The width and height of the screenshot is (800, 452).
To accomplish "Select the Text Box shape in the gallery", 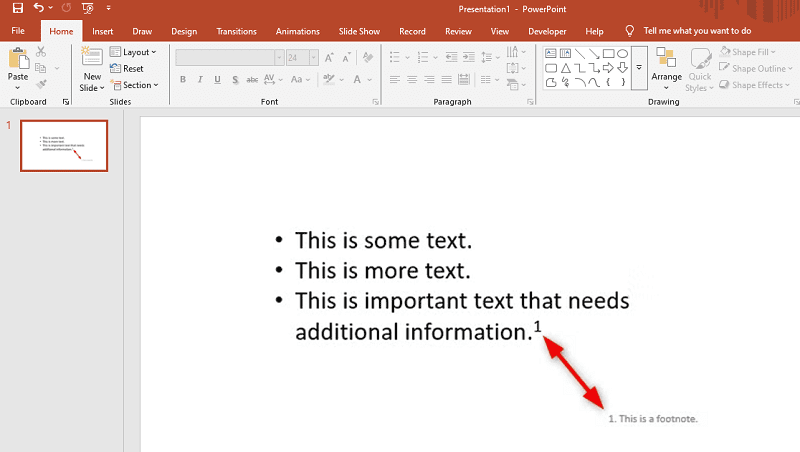I will click(551, 53).
